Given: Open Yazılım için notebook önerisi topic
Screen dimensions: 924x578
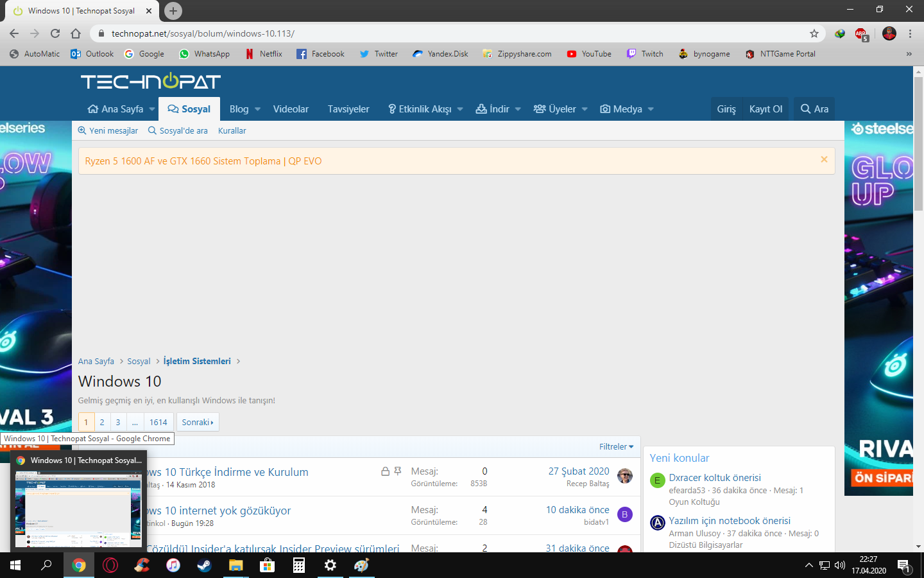Looking at the screenshot, I should [x=730, y=521].
